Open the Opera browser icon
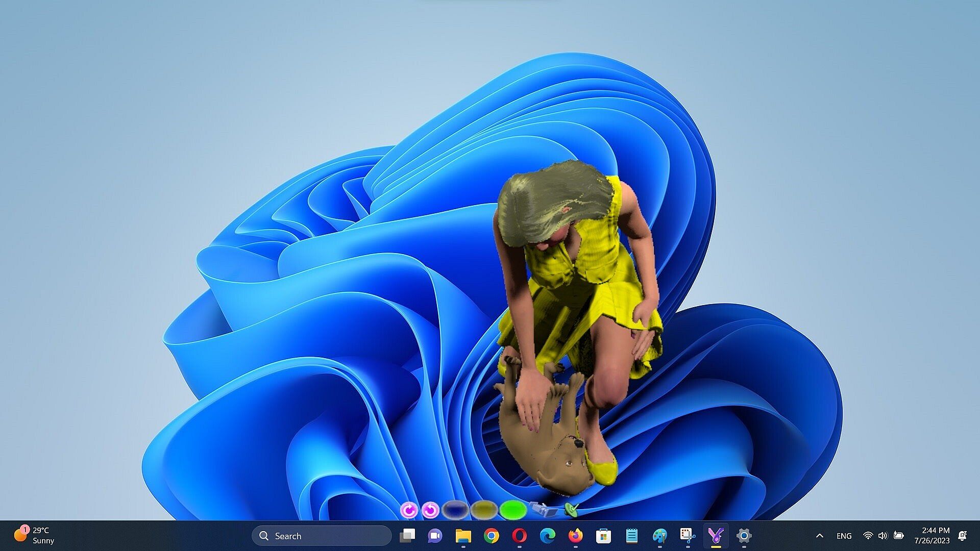The image size is (980, 551). (519, 536)
